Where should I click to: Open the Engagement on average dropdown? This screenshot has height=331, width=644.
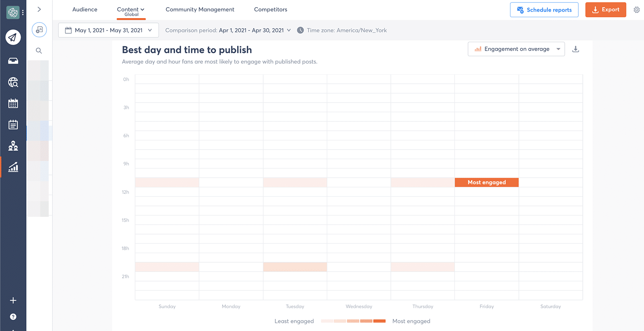coord(516,49)
